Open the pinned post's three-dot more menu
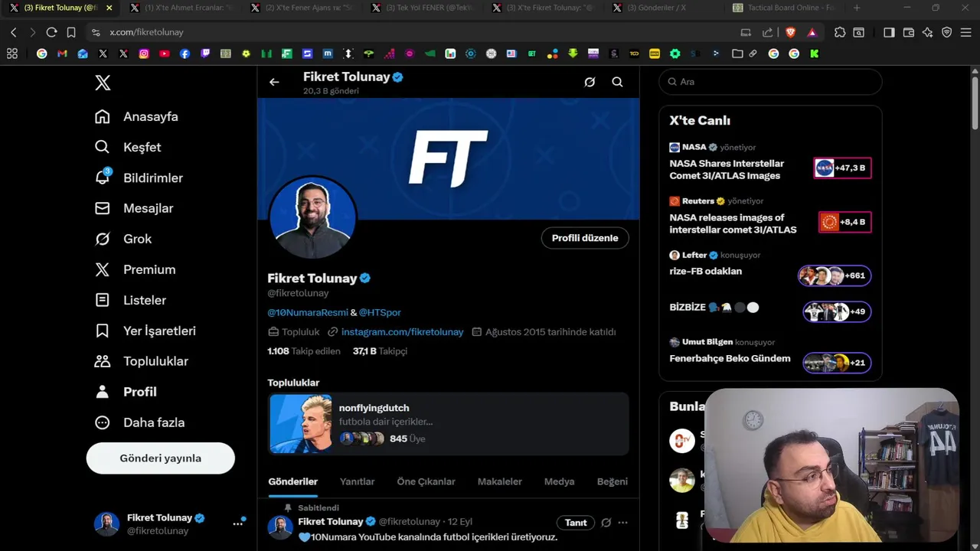The width and height of the screenshot is (980, 551). (622, 523)
